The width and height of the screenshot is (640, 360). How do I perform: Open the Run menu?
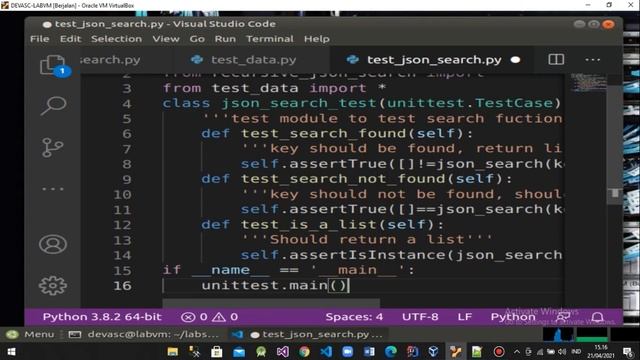coord(225,39)
